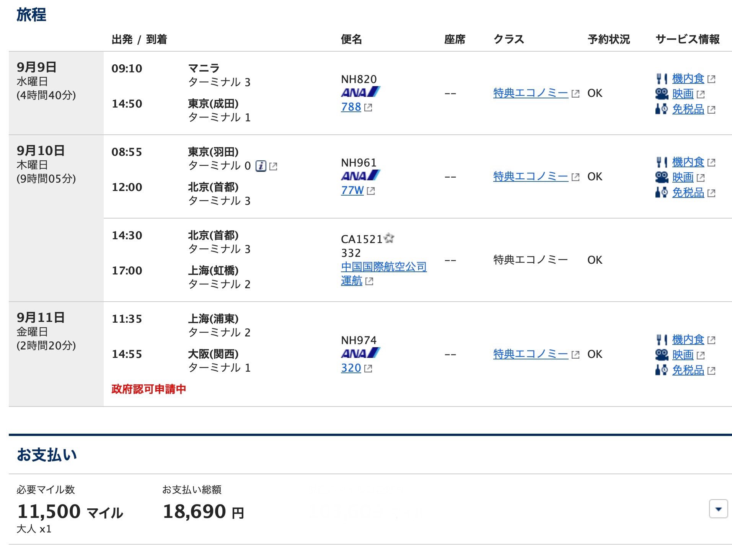This screenshot has width=732, height=560.
Task: Open 特典エコノミー class link for NH961
Action: [531, 176]
